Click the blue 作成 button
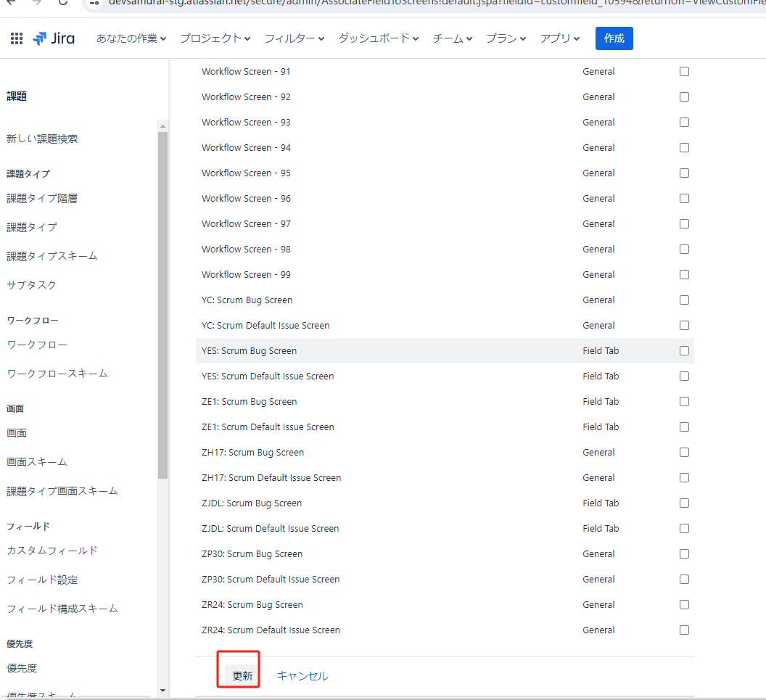This screenshot has height=700, width=766. 614,38
